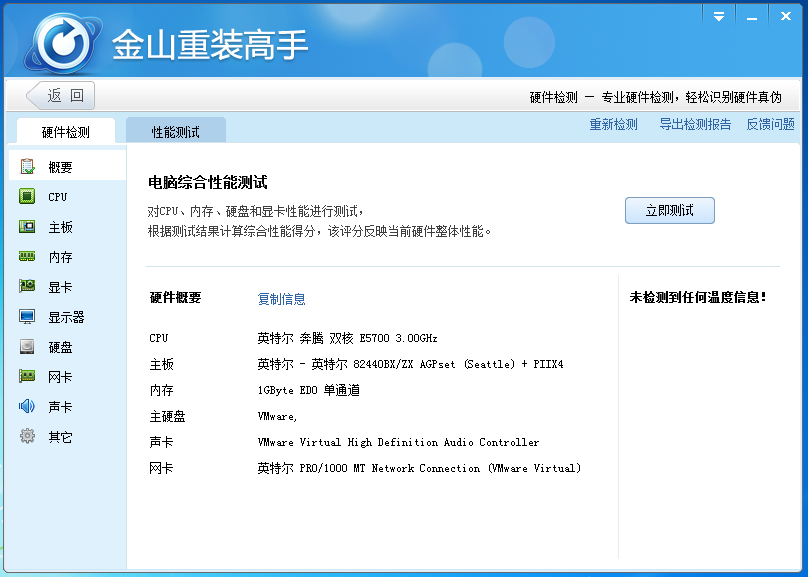Click the 对CPU、内存、硬盘和显卡性能进行测试 description line
Viewport: 808px width, 577px height.
[256, 211]
